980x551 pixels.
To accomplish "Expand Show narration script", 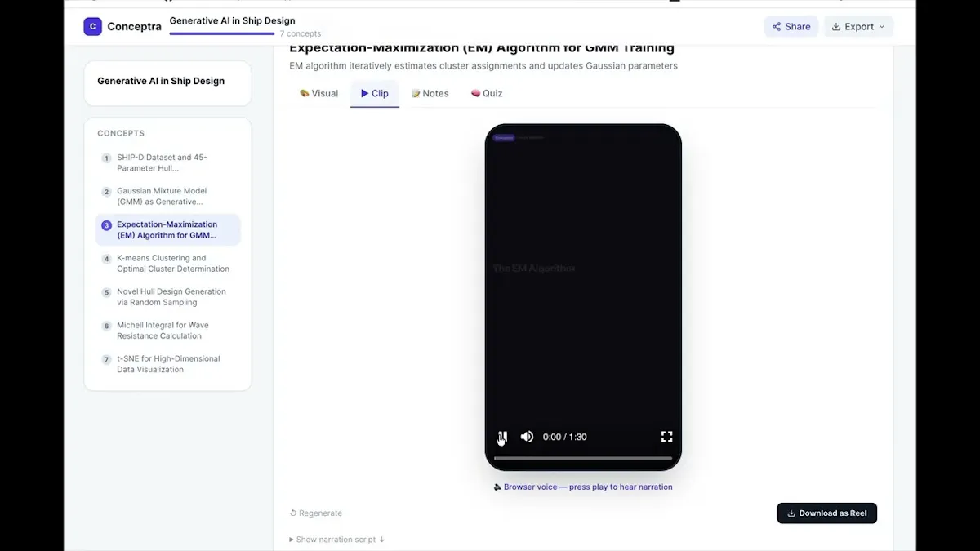I will pyautogui.click(x=336, y=540).
